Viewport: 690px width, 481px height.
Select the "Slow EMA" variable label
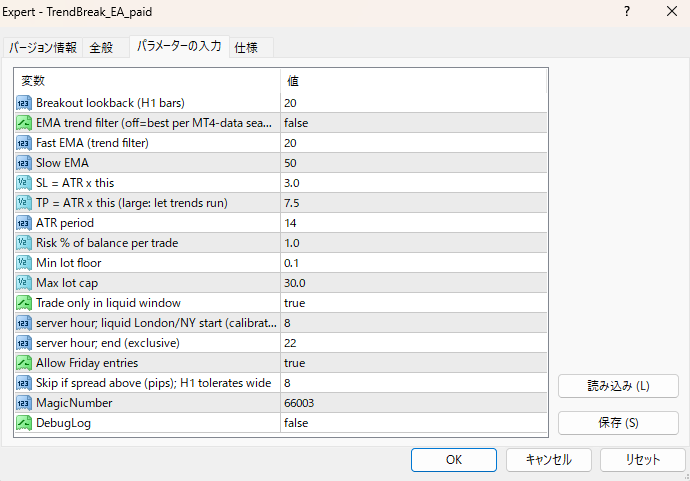coord(62,163)
